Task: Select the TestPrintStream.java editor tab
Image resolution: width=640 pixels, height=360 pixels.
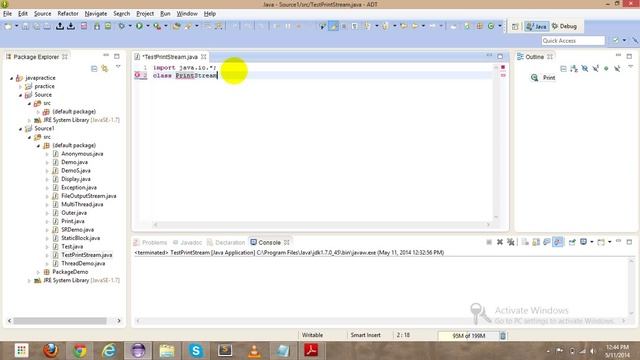Action: [171, 57]
